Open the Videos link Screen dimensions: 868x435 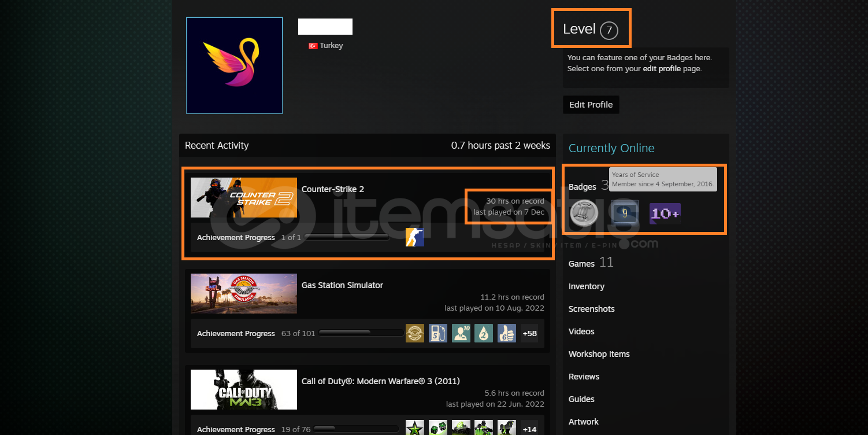(581, 331)
